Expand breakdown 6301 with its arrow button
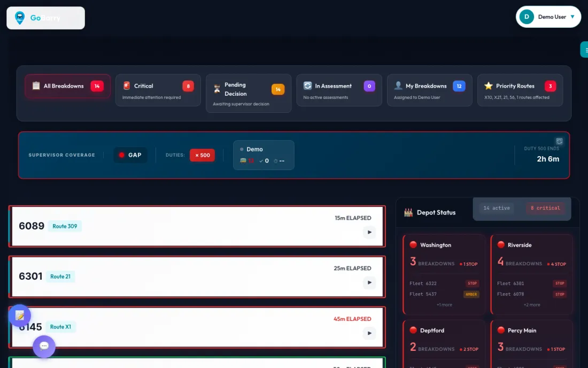 [369, 282]
